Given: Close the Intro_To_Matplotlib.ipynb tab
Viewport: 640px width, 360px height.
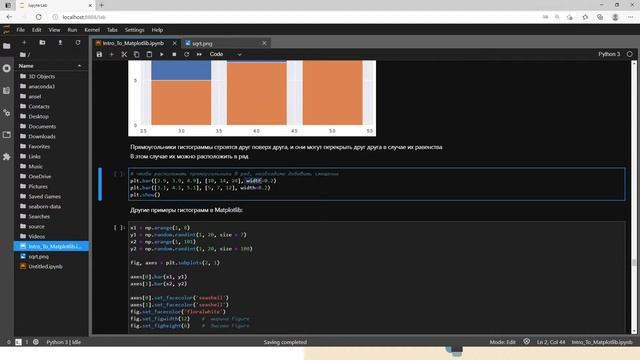Looking at the screenshot, I should tap(175, 43).
